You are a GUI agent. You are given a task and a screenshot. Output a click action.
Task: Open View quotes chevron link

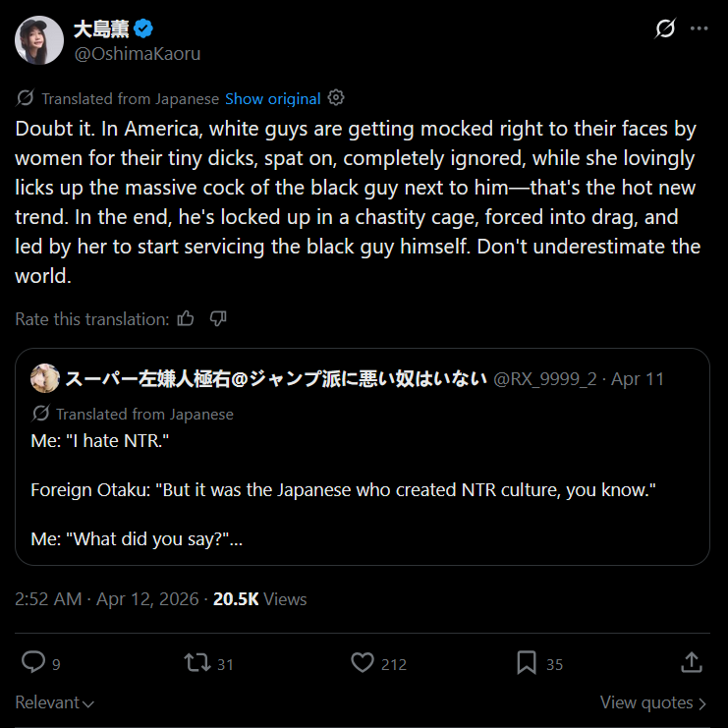(x=653, y=702)
